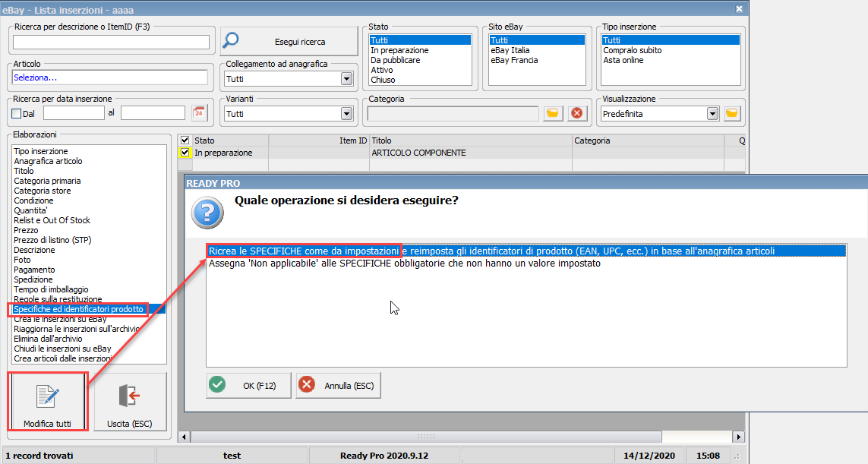This screenshot has height=464, width=868.
Task: Click left arrow of horizontal scrollbar
Action: (185, 437)
